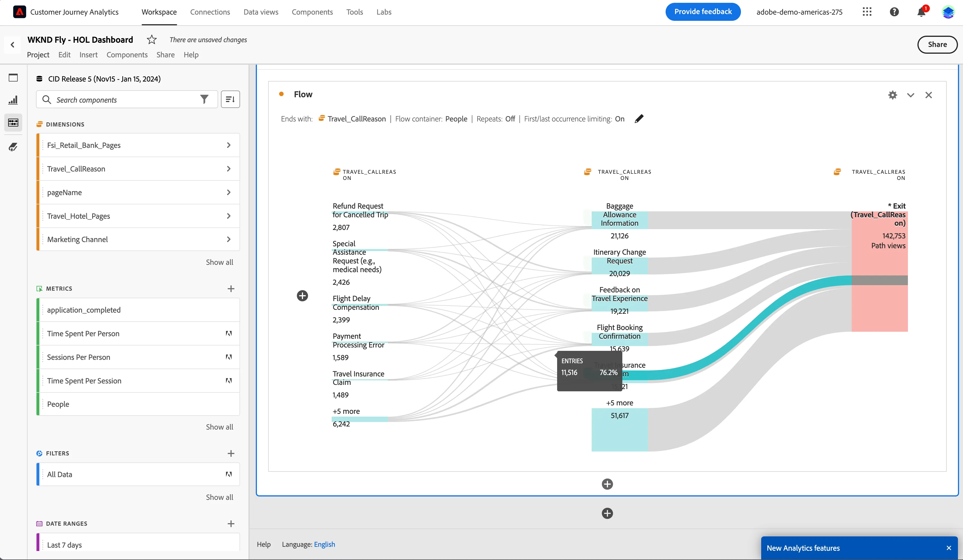Screen dimensions: 963x560
Task: Select the All Data filter item
Action: point(138,474)
